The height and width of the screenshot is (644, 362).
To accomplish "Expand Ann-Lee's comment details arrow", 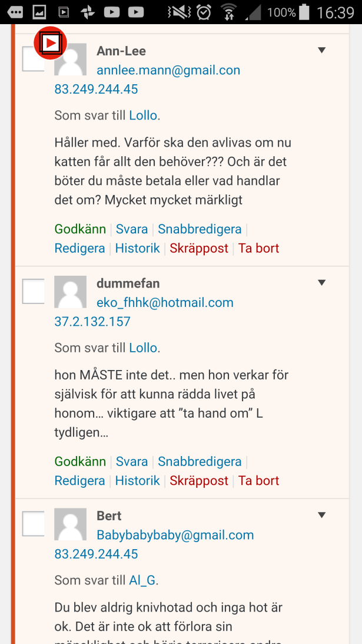I will coord(321,51).
